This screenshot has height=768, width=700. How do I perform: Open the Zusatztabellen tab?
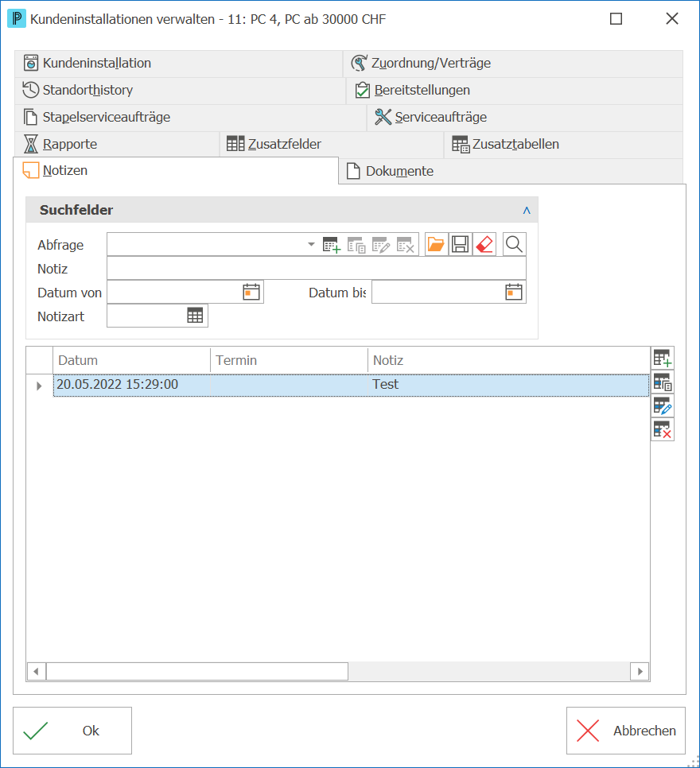563,144
